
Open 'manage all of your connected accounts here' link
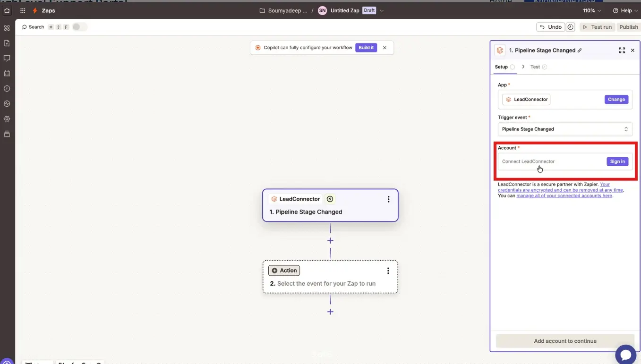coord(564,195)
